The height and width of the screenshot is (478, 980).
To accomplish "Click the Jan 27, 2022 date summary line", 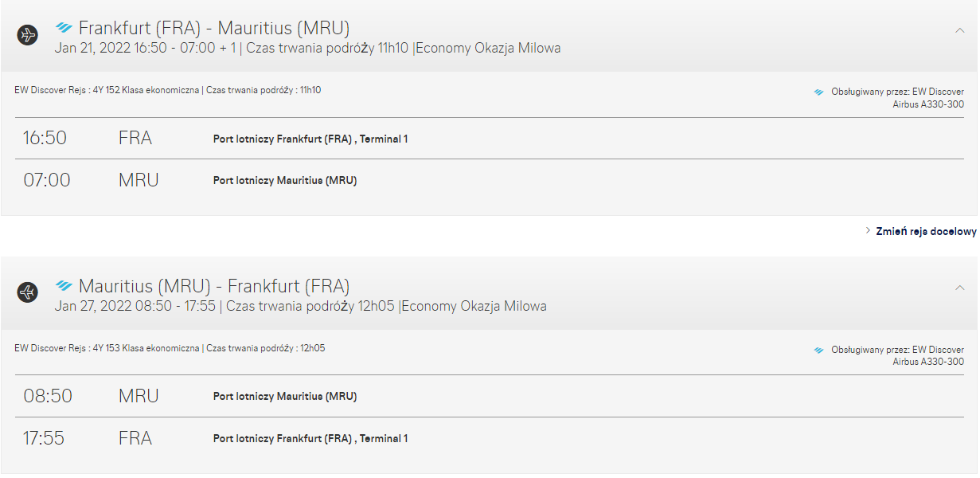I will 301,306.
